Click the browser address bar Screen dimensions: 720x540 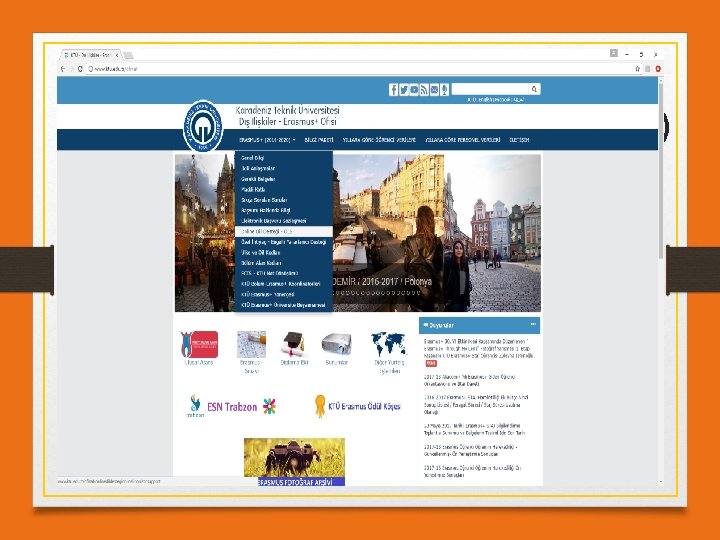[358, 69]
